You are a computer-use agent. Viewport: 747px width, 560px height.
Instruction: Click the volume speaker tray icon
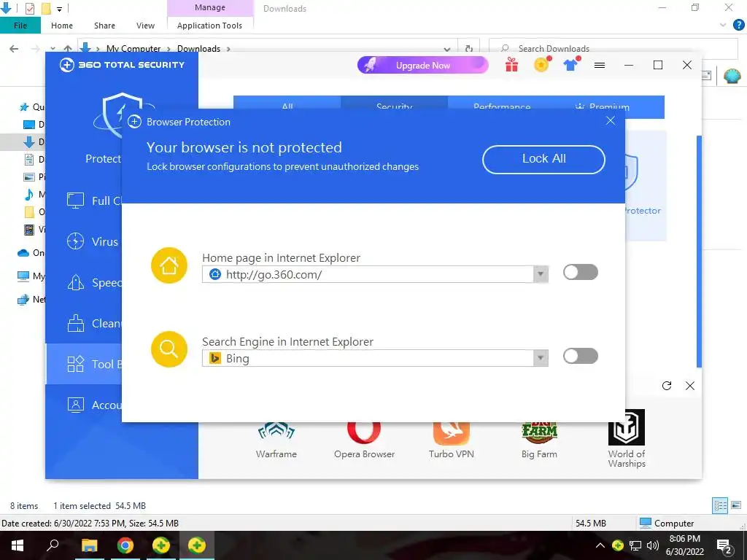653,545
